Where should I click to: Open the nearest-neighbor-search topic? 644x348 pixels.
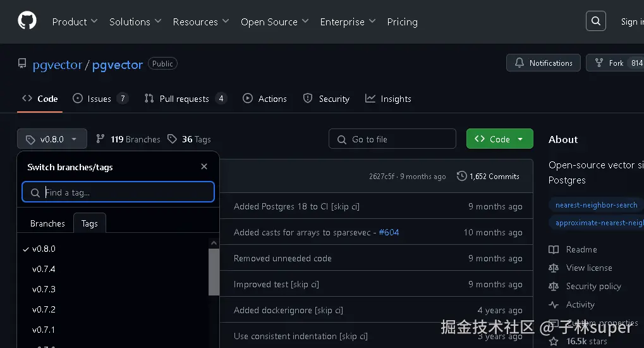[x=596, y=205]
